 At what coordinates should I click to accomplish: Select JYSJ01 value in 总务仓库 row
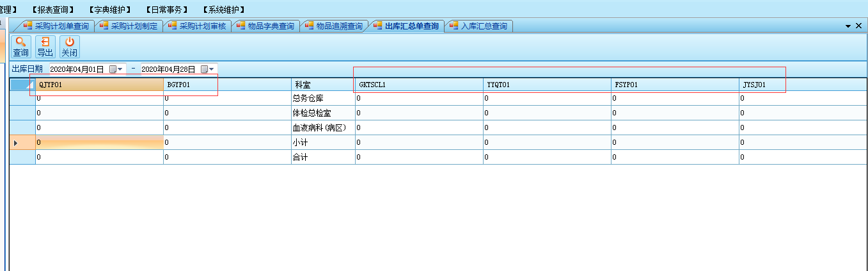coord(803,98)
